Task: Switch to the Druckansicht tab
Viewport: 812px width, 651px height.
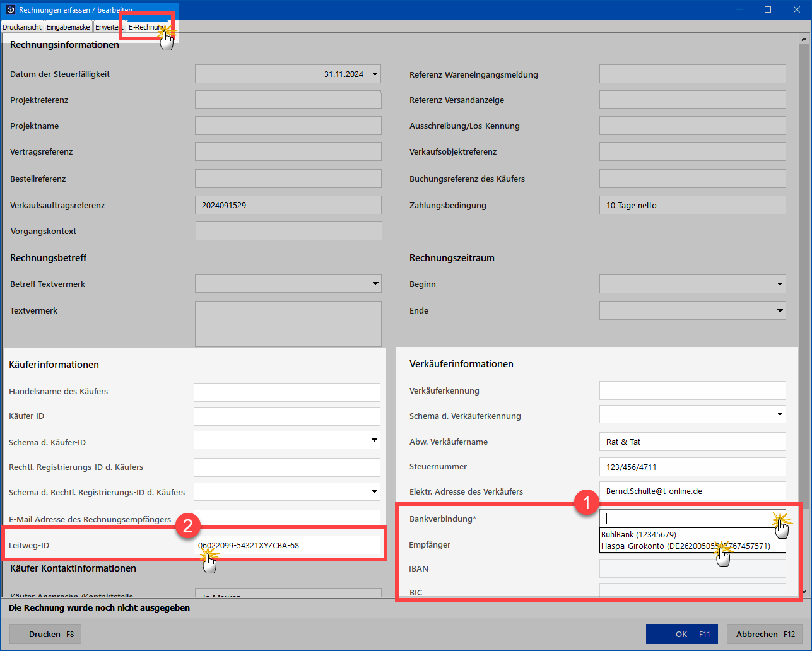Action: [22, 27]
